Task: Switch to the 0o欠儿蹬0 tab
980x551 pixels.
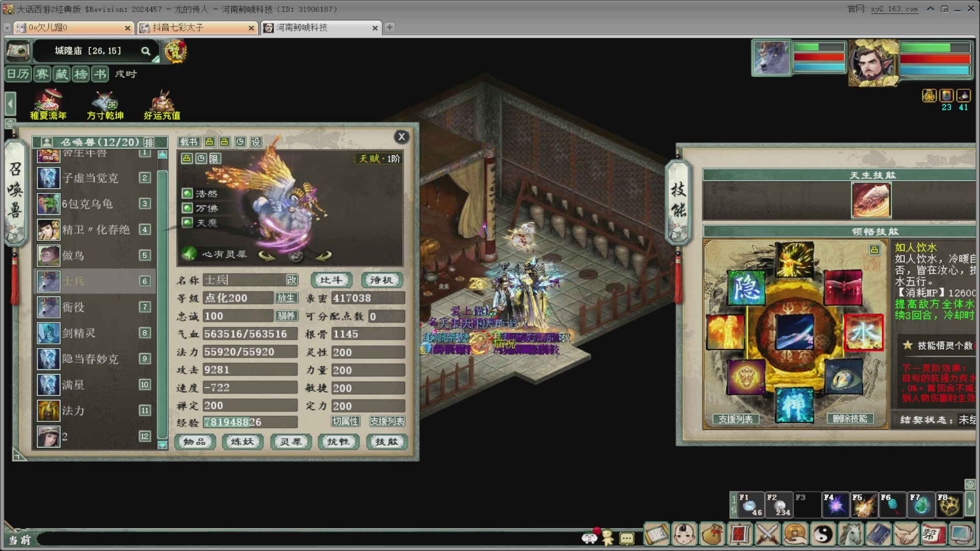Action: (73, 28)
